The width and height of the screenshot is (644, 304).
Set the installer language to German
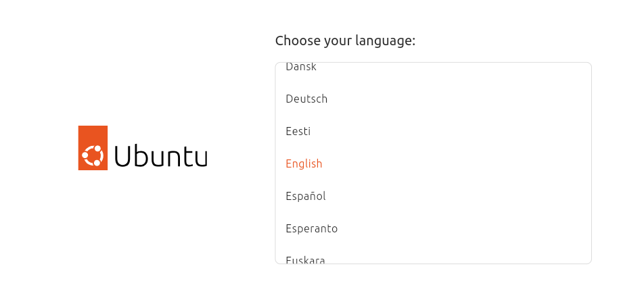point(306,99)
